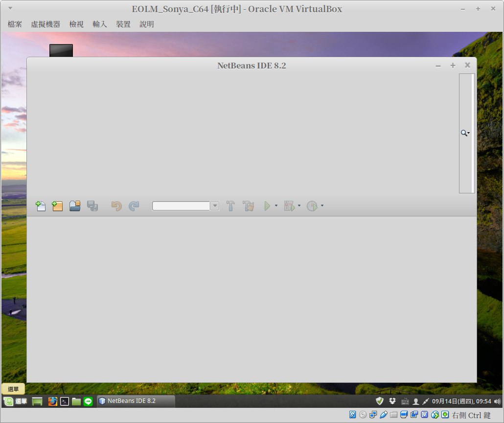Click the Clean and Build icon
The image size is (504, 423).
click(x=248, y=206)
